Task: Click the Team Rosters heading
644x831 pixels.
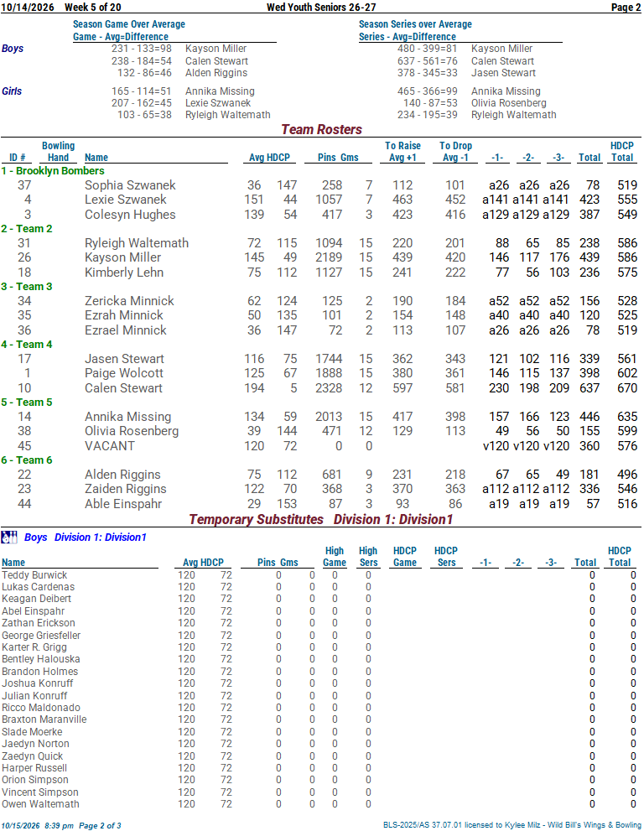Action: click(x=321, y=129)
